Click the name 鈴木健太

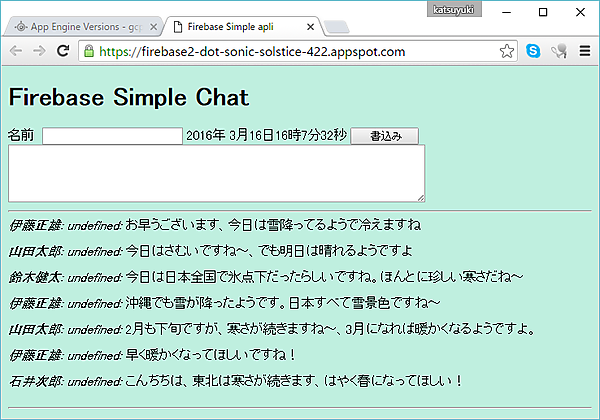[35, 277]
